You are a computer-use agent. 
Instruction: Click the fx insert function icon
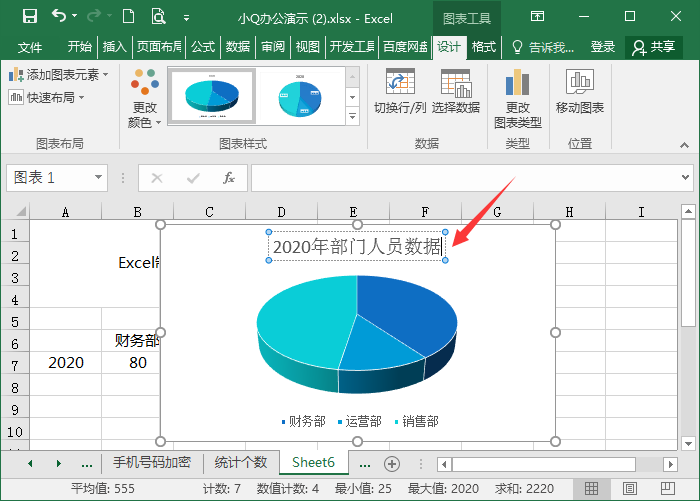coord(229,178)
